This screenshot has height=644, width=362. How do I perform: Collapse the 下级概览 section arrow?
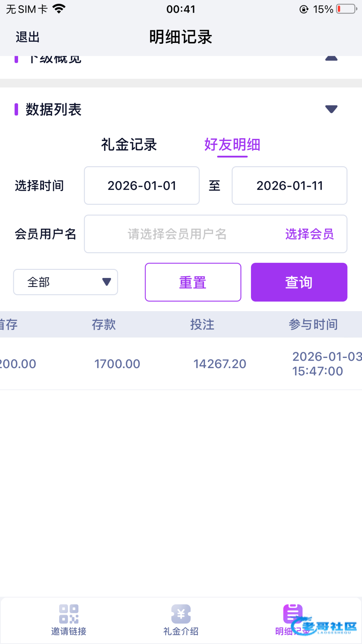pyautogui.click(x=331, y=59)
